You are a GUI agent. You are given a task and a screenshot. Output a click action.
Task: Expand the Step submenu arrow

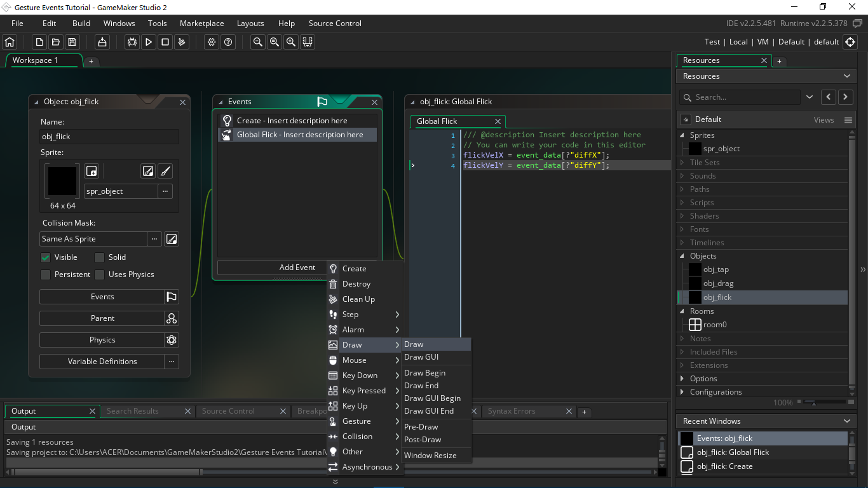(x=397, y=315)
